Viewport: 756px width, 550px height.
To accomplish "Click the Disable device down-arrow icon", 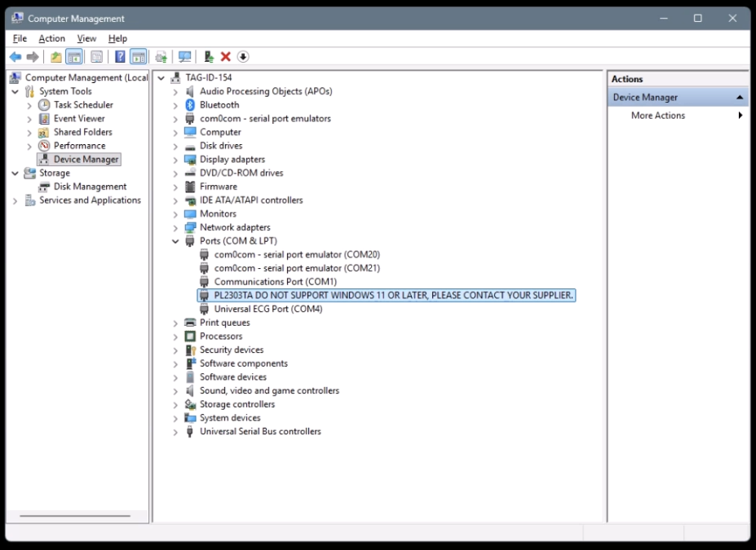I will (243, 57).
